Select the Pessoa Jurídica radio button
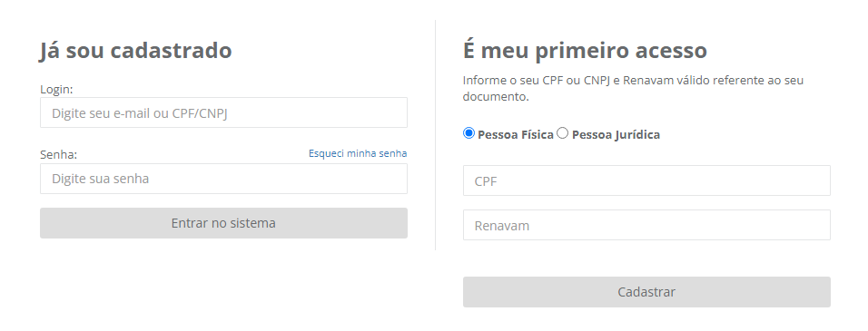This screenshot has width=868, height=331. click(x=562, y=133)
